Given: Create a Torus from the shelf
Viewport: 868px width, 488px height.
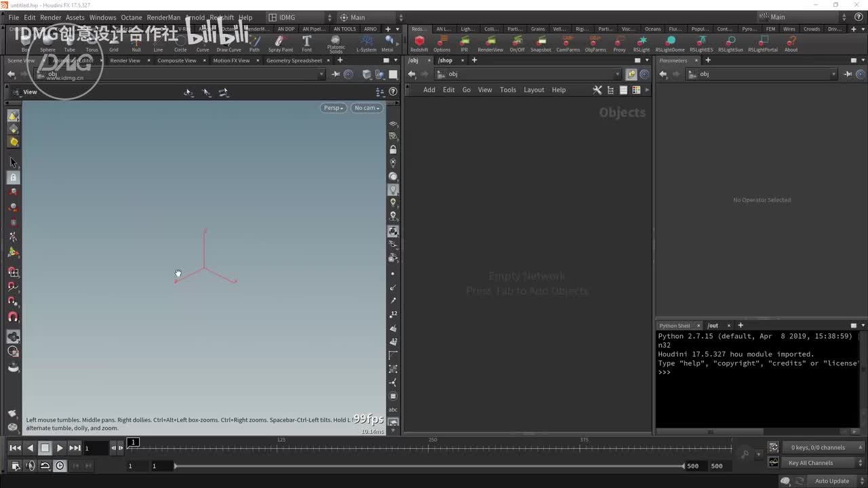Looking at the screenshot, I should pos(92,44).
